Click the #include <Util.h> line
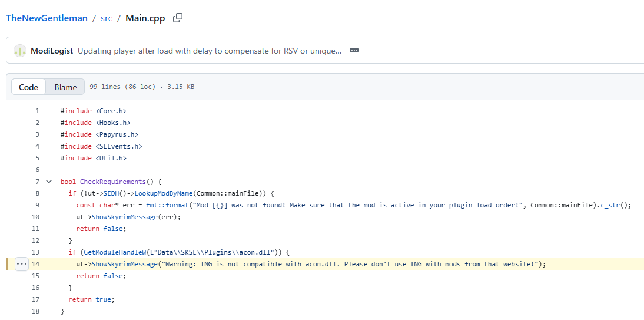The width and height of the screenshot is (644, 320). [94, 158]
